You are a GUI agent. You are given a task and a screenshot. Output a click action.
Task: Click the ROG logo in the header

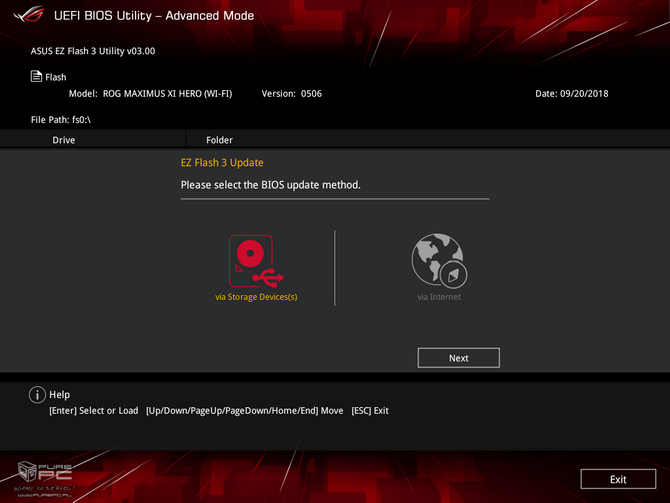(x=29, y=14)
